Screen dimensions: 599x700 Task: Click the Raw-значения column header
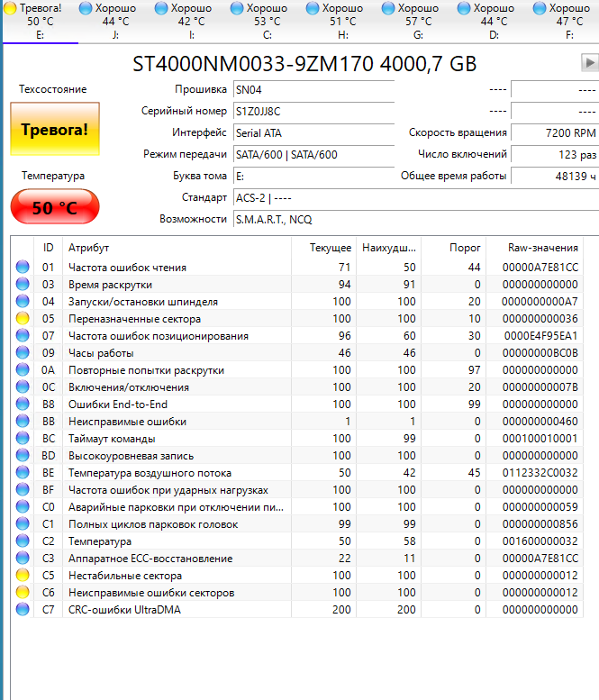coord(534,248)
